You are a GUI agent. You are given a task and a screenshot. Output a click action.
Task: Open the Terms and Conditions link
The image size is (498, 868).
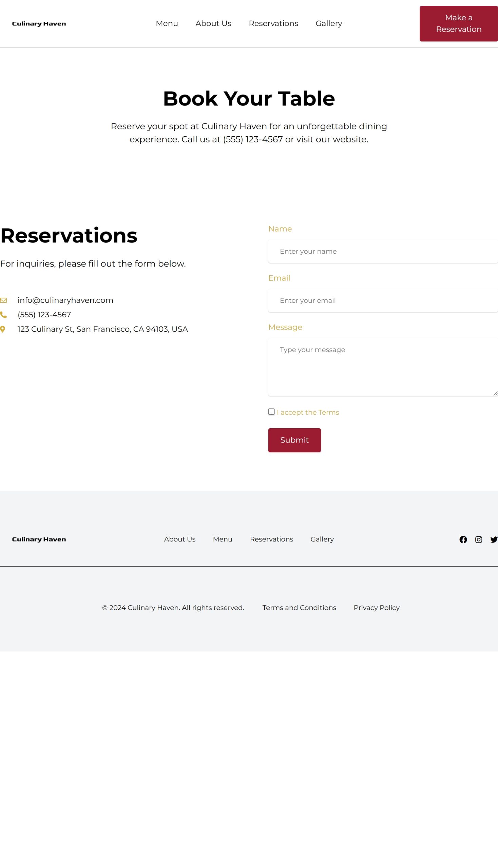[x=299, y=608]
